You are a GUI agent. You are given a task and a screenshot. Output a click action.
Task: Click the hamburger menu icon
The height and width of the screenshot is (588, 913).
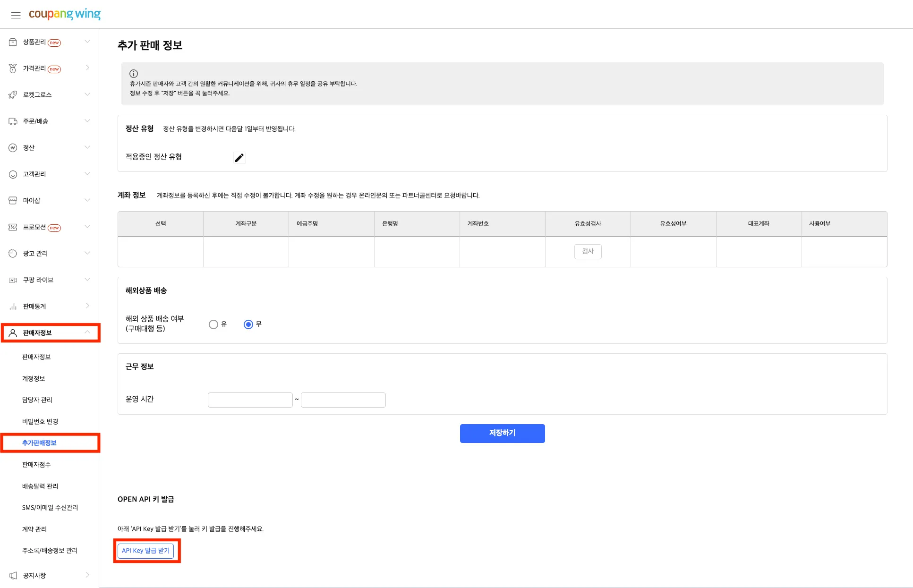[x=16, y=15]
